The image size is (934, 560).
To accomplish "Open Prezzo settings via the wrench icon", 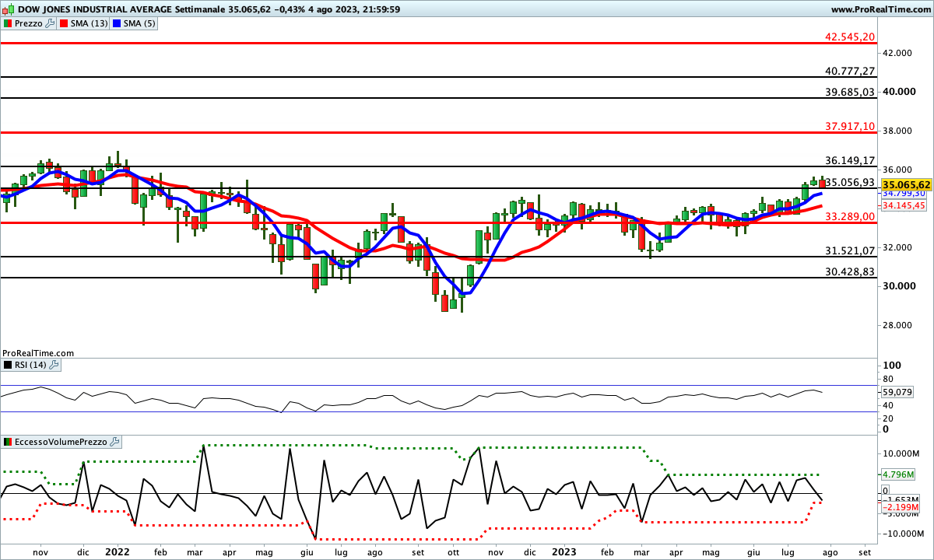I will (51, 23).
